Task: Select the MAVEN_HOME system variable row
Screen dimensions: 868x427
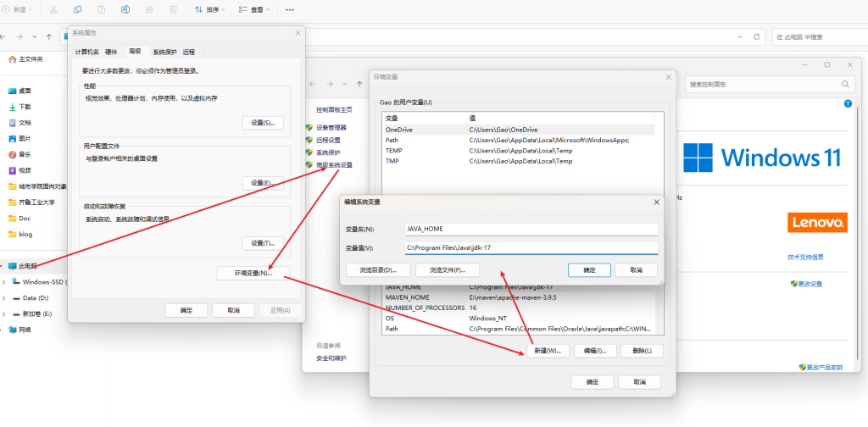Action: click(x=519, y=297)
